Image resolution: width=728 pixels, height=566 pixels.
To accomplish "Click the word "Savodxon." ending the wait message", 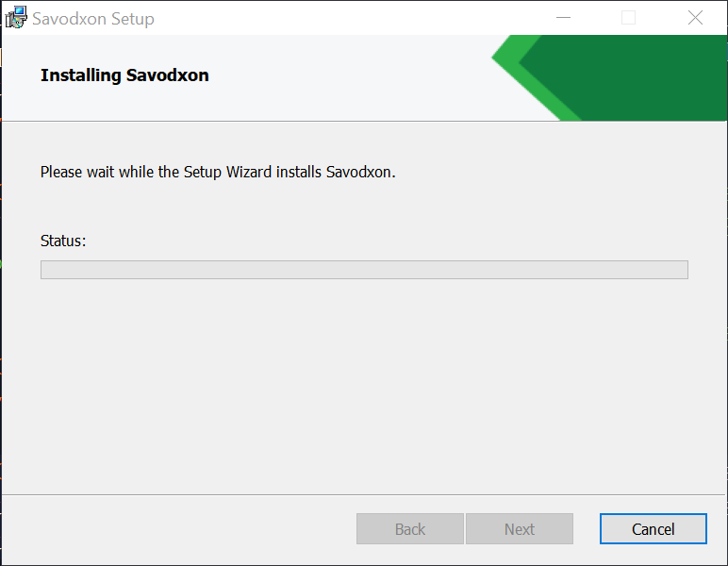I will 360,173.
